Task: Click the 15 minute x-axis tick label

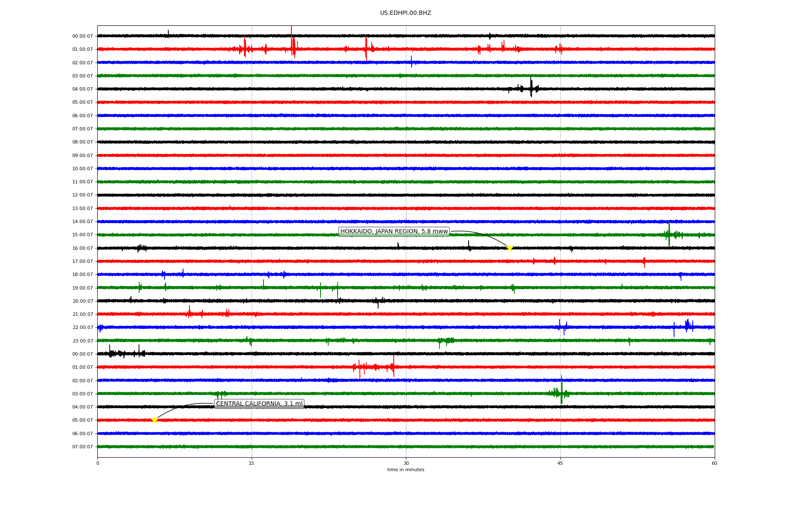Action: pyautogui.click(x=252, y=463)
